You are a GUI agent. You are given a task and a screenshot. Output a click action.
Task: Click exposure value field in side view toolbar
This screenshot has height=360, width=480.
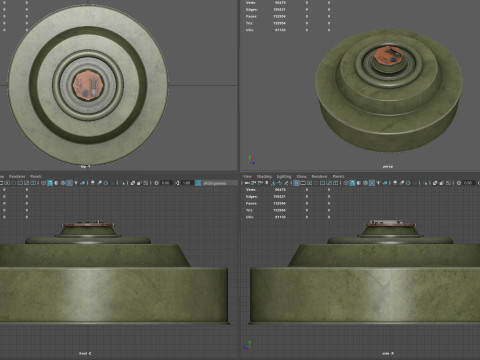coord(469,183)
